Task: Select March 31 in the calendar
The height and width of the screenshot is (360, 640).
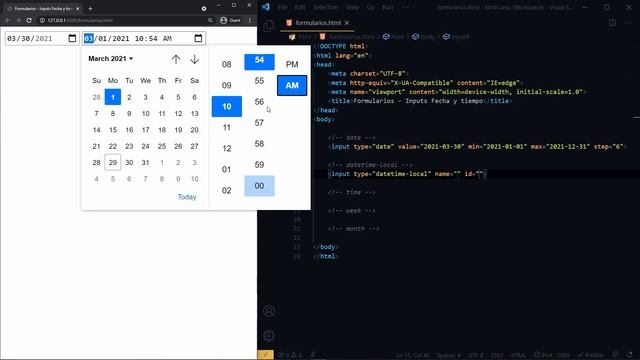Action: (x=145, y=162)
